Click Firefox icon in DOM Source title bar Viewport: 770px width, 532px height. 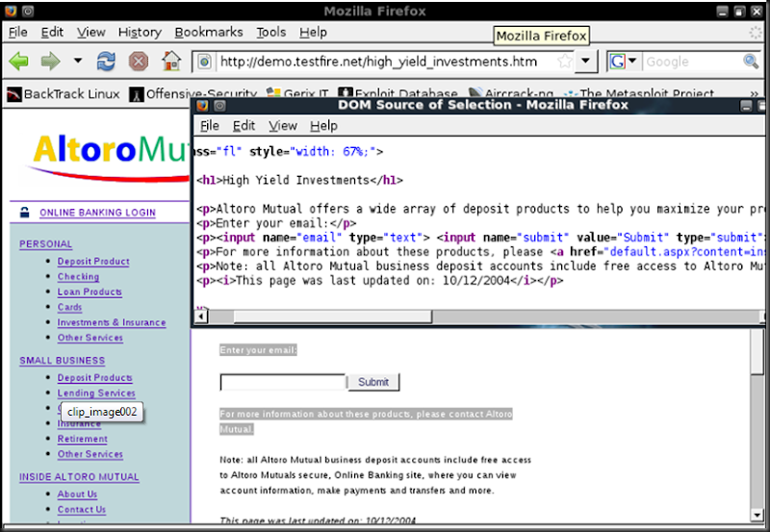pos(202,106)
